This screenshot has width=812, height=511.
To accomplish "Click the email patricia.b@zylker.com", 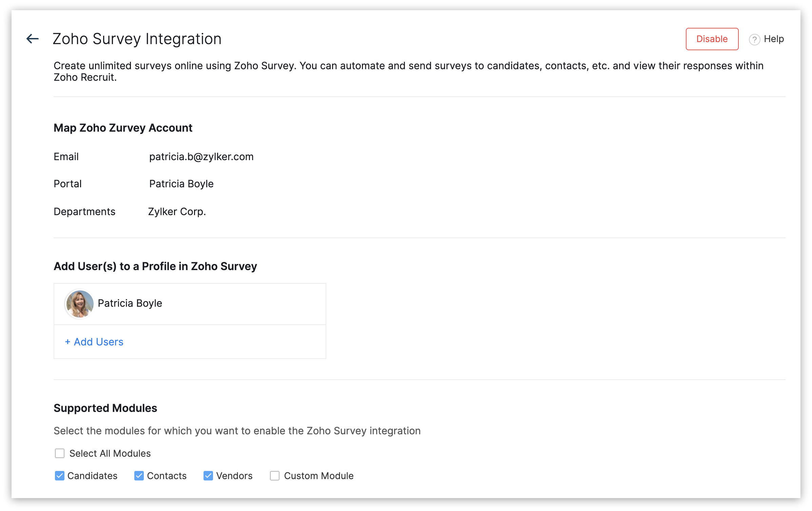I will click(x=201, y=157).
